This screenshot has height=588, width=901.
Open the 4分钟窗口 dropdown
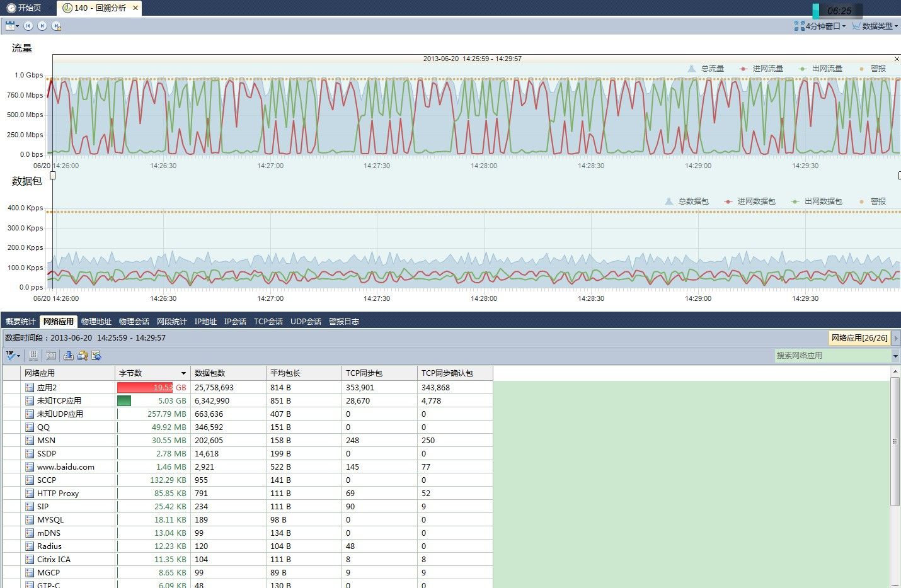pos(820,26)
